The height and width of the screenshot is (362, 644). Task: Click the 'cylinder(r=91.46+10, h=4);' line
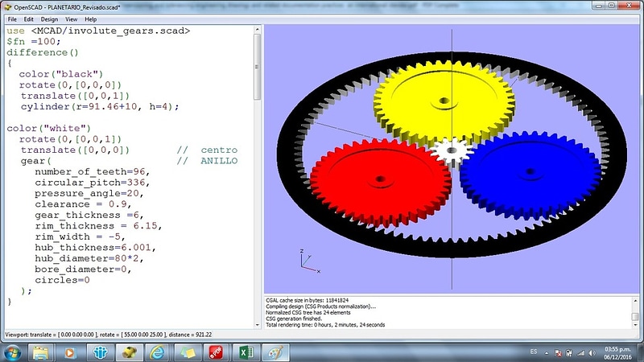[x=100, y=107]
